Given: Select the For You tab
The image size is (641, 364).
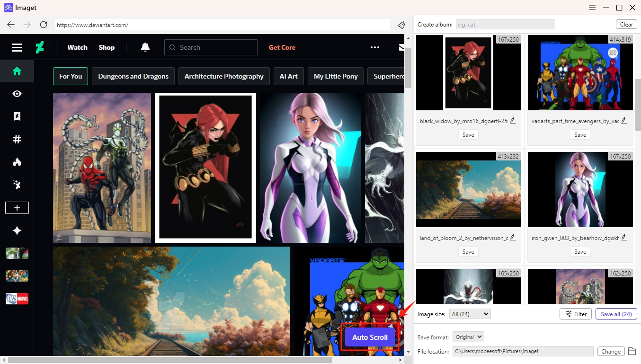Looking at the screenshot, I should 71,76.
